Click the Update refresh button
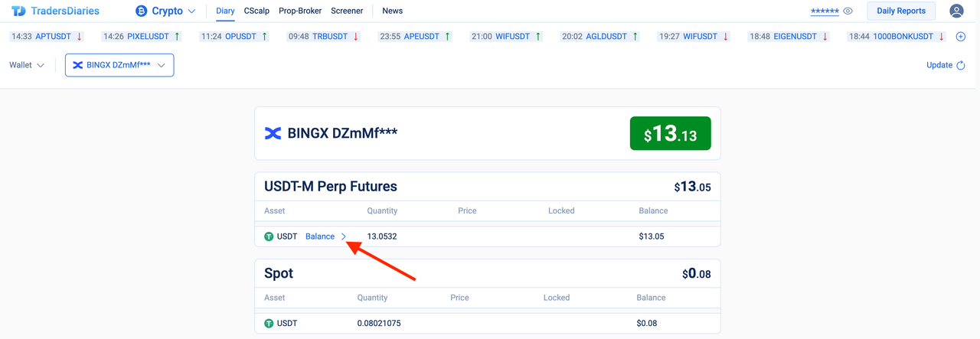 (x=946, y=65)
